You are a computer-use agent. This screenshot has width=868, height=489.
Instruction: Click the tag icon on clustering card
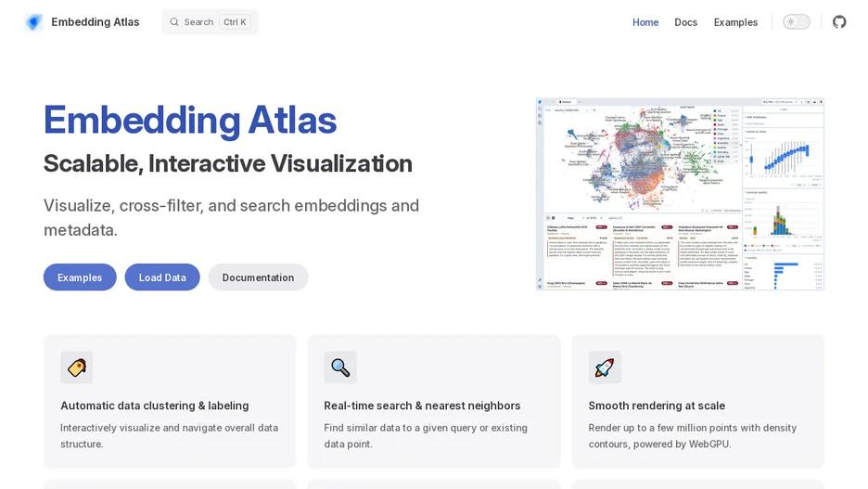point(76,367)
